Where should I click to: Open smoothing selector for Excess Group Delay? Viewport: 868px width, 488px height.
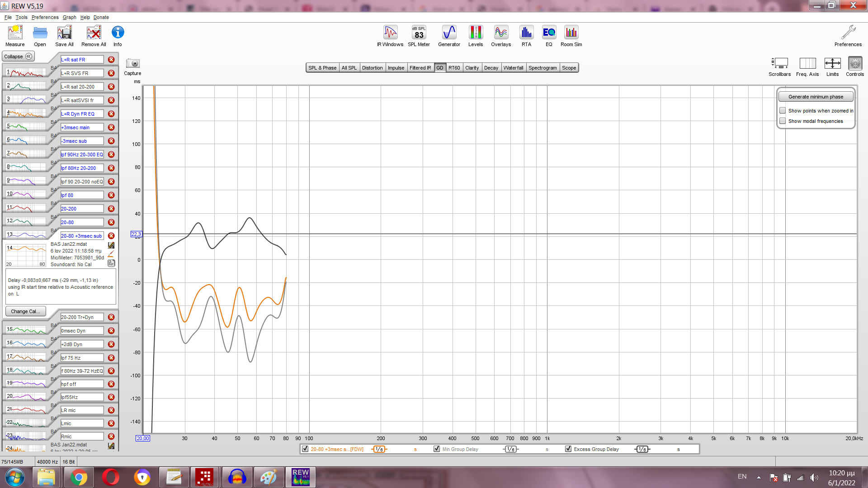(642, 449)
